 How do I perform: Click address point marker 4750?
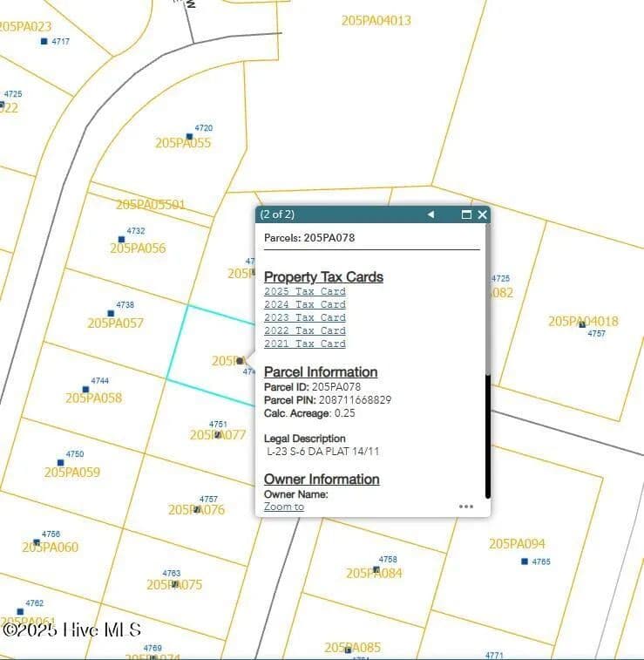coord(60,463)
